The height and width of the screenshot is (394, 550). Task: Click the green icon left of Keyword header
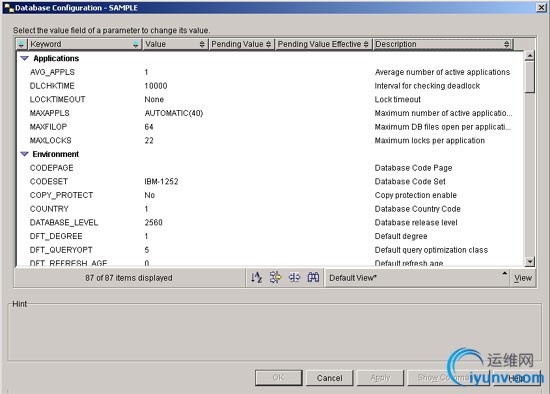coord(21,44)
